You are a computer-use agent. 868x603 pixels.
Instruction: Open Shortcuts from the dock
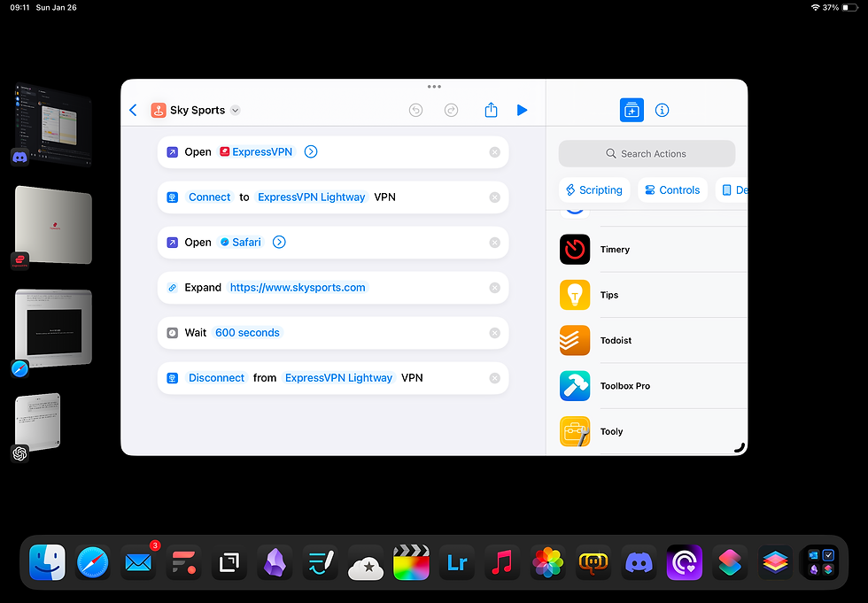pyautogui.click(x=730, y=562)
